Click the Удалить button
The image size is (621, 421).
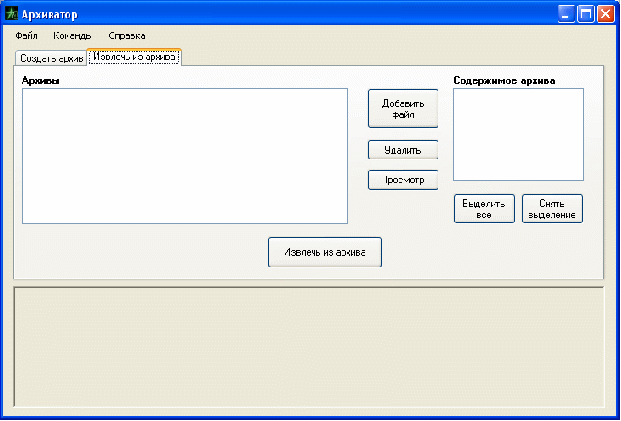click(x=403, y=150)
